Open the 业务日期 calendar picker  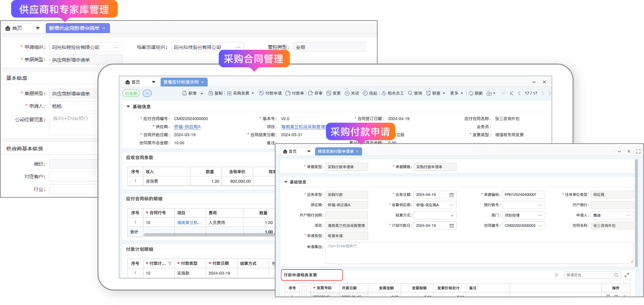452,195
